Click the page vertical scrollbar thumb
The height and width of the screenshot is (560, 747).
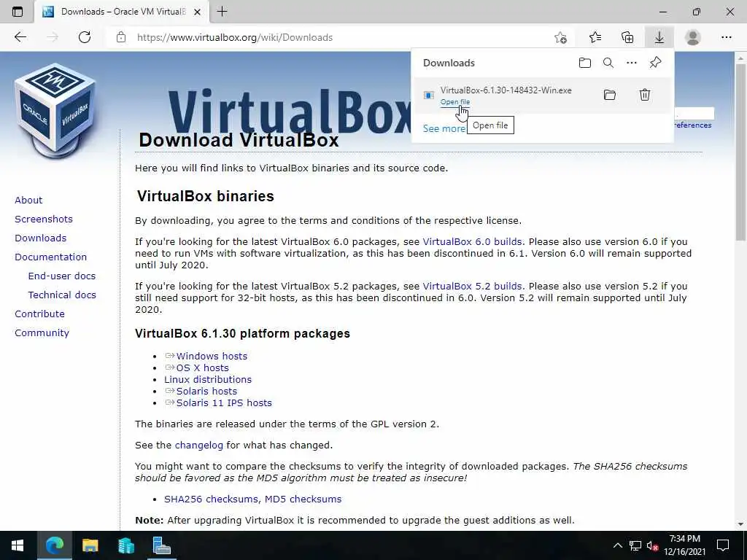point(740,152)
